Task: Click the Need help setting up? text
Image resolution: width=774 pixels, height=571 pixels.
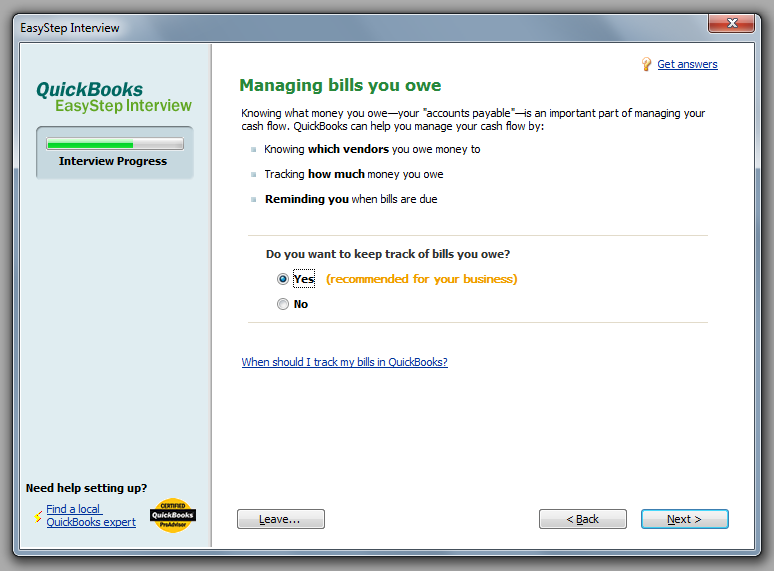Action: [x=86, y=488]
